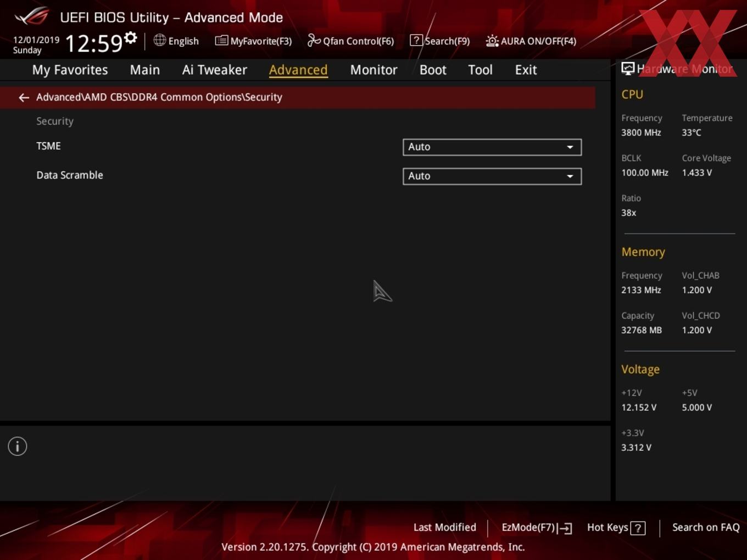Open the Data Scramble dropdown

click(x=492, y=176)
